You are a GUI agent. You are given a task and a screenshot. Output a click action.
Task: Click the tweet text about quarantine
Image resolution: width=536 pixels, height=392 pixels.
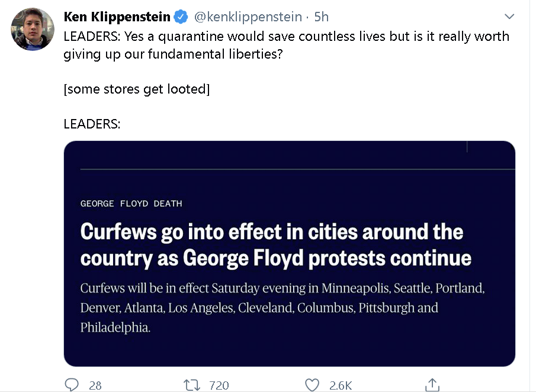tap(287, 45)
